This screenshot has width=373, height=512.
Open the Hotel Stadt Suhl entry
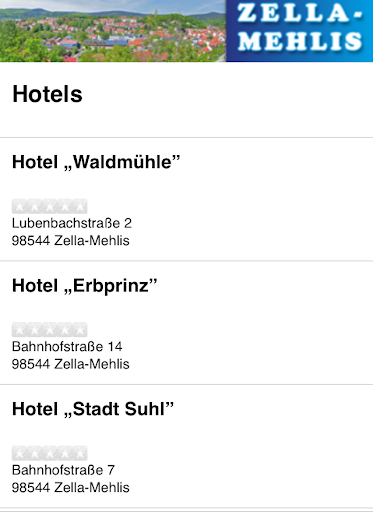[186, 446]
